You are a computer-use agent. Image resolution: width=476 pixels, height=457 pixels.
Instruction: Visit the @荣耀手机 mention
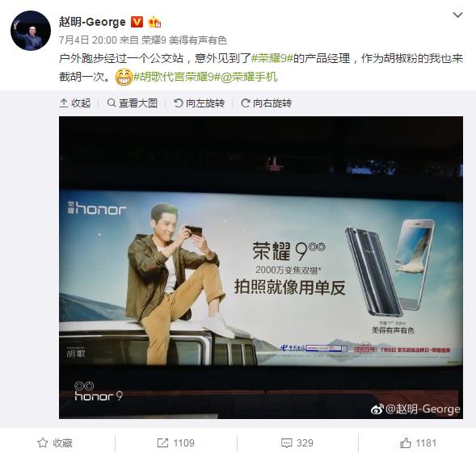coord(249,77)
